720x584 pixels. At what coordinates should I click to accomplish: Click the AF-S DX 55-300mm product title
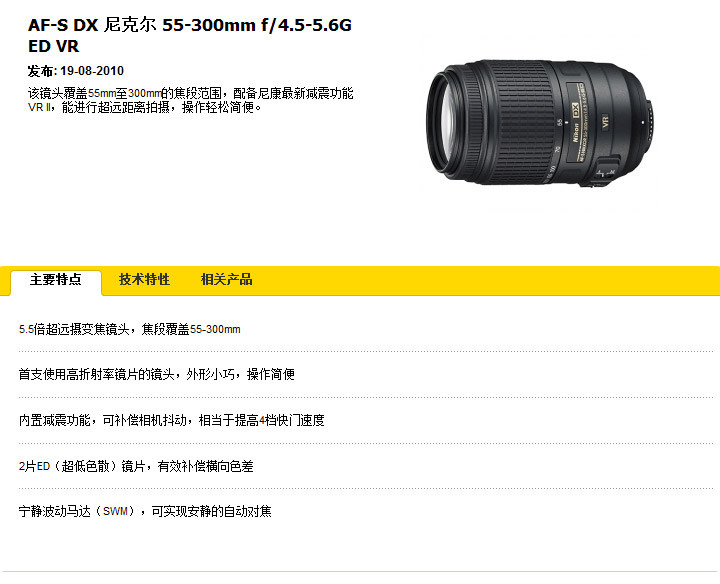coord(190,35)
